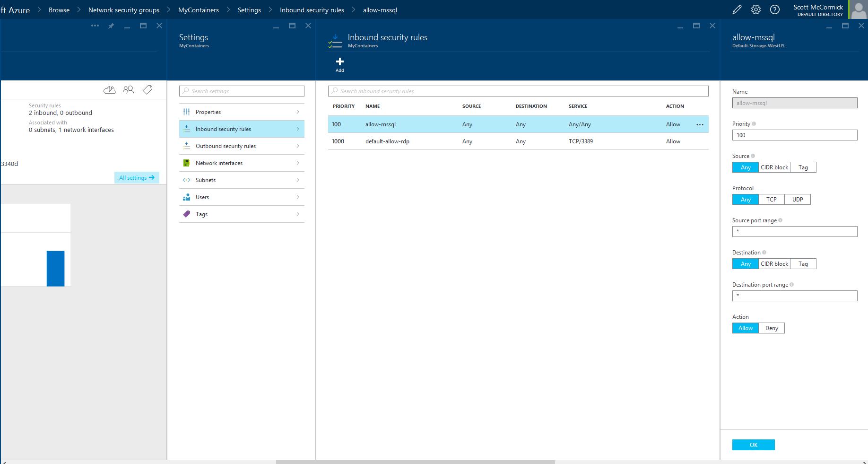
Task: Click the horizontal scrollbar at bottom
Action: [415, 462]
